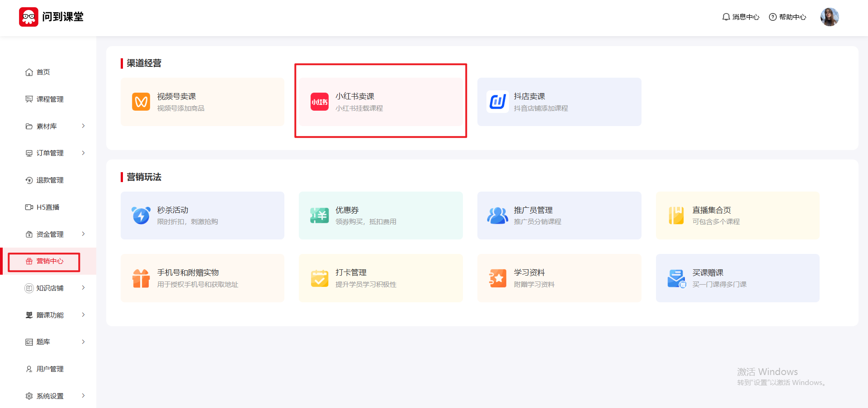The image size is (868, 408).
Task: Open the 视频号卖课 title text
Action: (176, 96)
